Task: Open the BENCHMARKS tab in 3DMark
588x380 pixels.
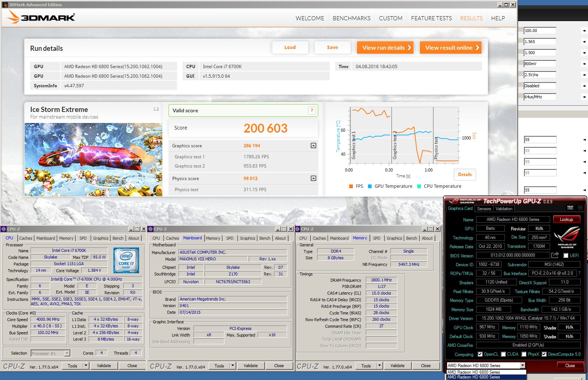Action: click(x=351, y=18)
